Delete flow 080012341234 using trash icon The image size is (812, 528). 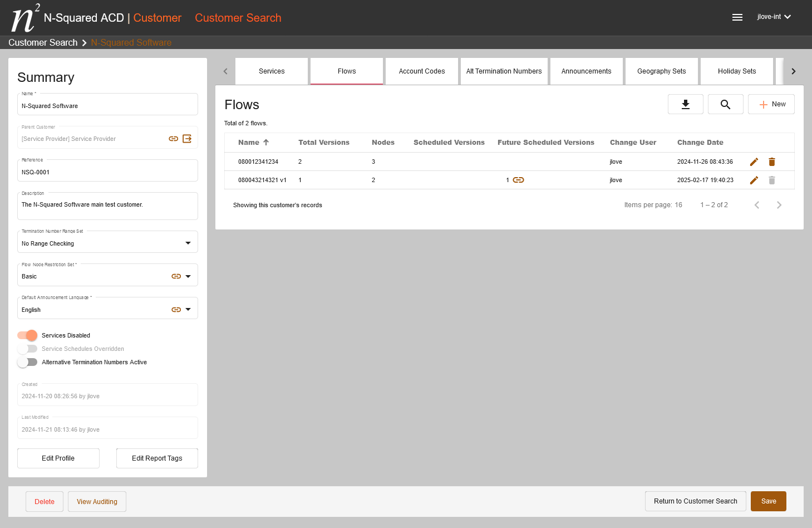pos(771,162)
